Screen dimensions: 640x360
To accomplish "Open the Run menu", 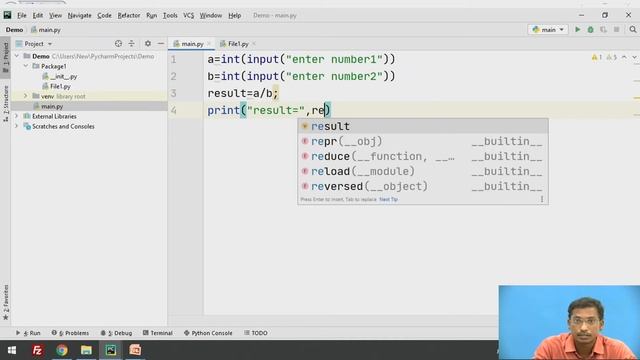I will point(151,16).
